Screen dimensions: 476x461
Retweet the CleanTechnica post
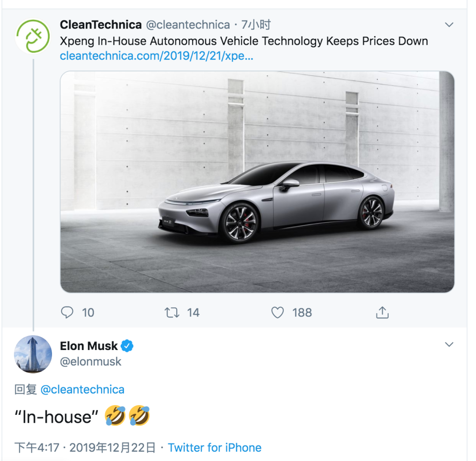(x=172, y=313)
